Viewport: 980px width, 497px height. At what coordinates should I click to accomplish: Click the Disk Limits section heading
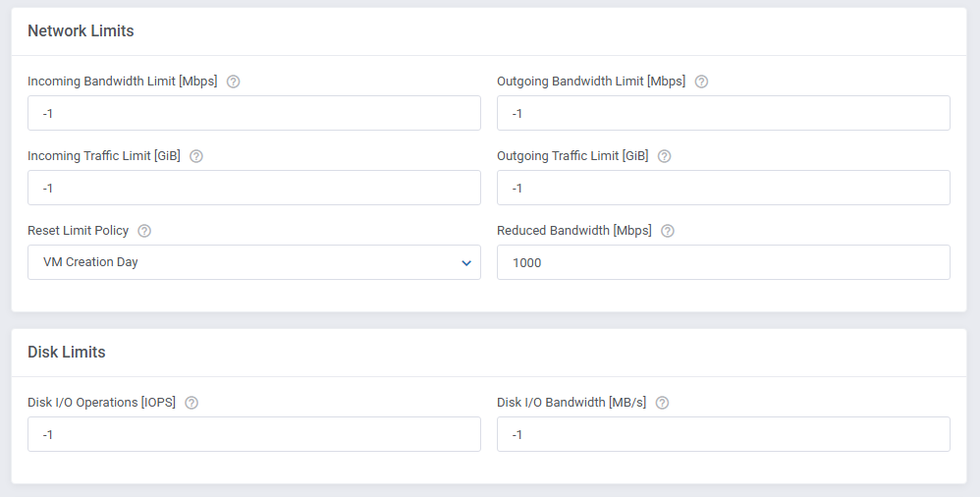(67, 352)
